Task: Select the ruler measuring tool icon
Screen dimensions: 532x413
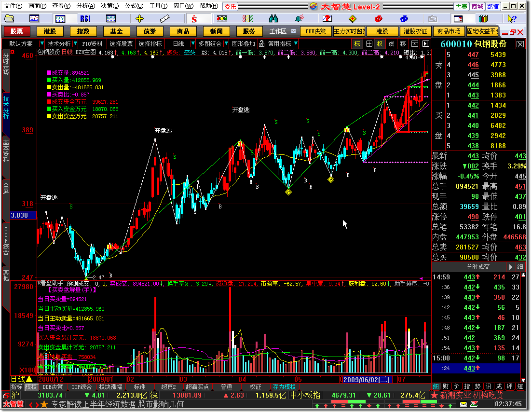Action: tap(165, 19)
